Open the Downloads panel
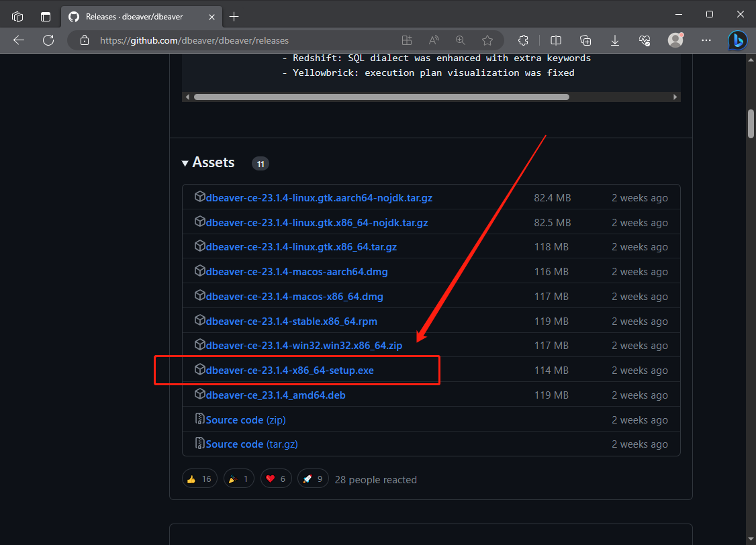 coord(615,40)
